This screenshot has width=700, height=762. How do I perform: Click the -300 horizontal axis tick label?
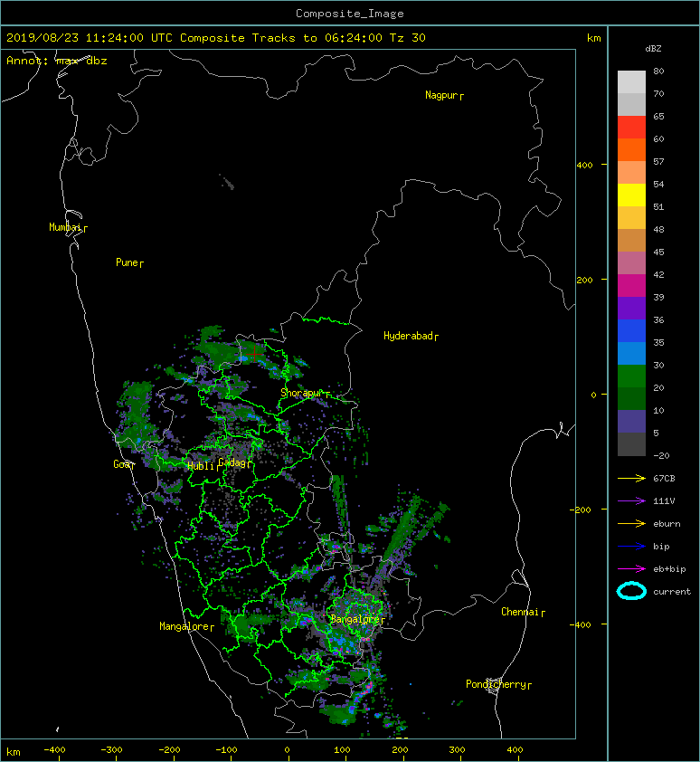[111, 750]
